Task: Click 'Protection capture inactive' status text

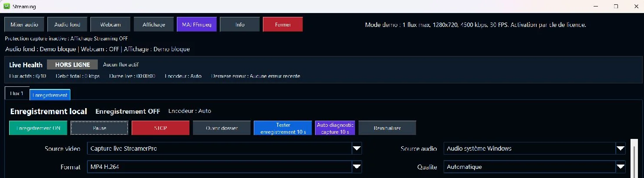Action: click(66, 39)
